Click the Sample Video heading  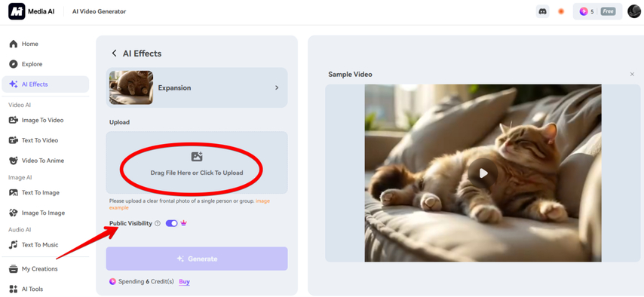point(351,75)
